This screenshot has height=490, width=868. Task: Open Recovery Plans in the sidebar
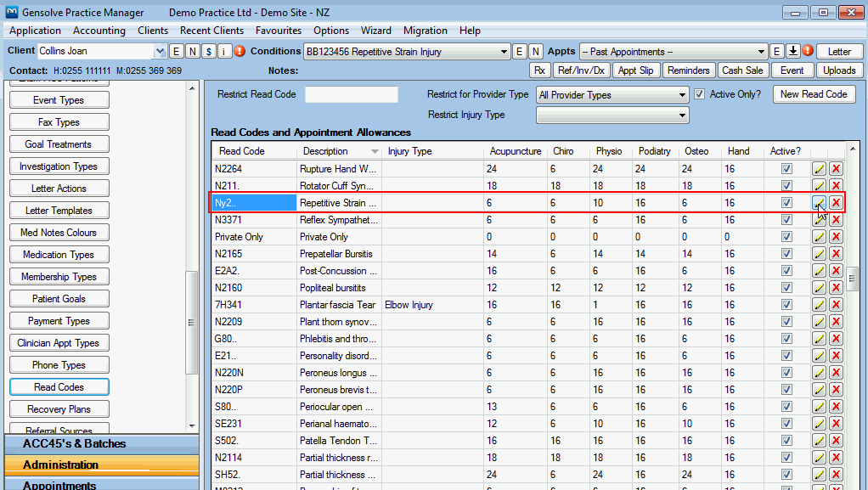[59, 409]
